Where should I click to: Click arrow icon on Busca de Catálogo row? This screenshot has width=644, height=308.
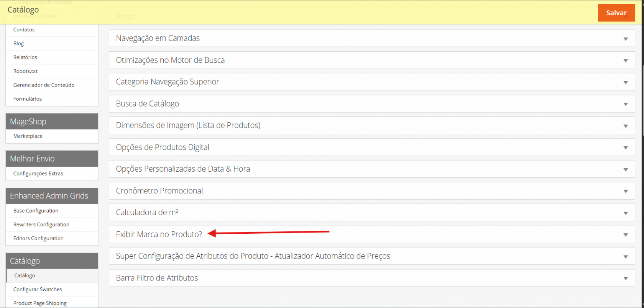click(625, 104)
